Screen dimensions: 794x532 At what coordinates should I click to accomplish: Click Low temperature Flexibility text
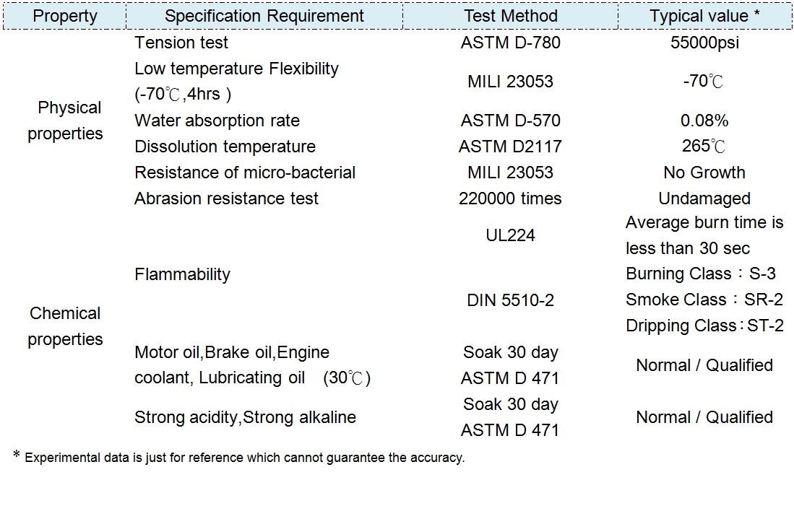(x=236, y=69)
